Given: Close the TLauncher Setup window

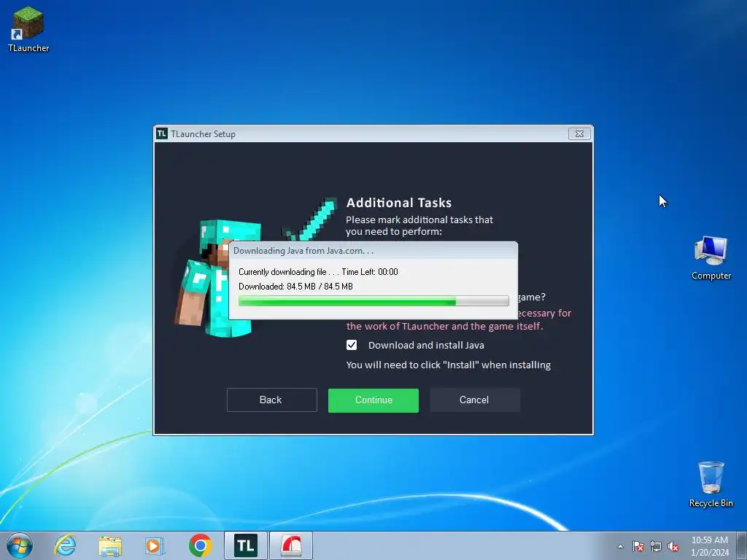Looking at the screenshot, I should pos(579,134).
